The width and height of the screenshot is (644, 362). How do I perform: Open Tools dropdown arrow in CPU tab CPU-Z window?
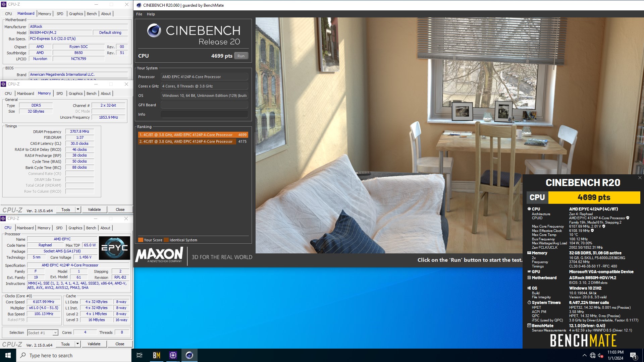click(x=77, y=344)
